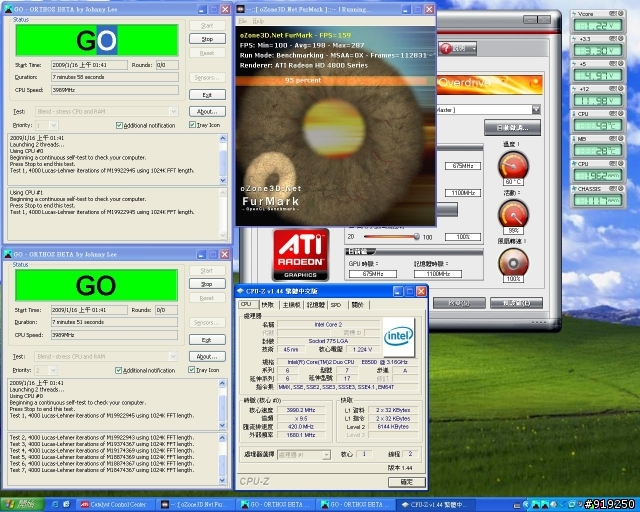Click Stop in the upper ORTHOS window
The height and width of the screenshot is (512, 640).
click(x=207, y=39)
